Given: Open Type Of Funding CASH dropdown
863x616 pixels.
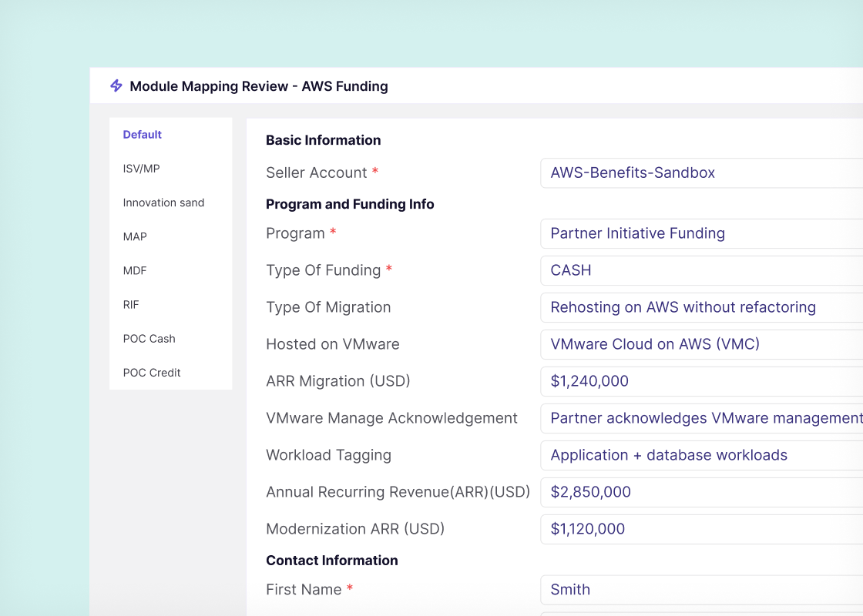Looking at the screenshot, I should (x=702, y=270).
